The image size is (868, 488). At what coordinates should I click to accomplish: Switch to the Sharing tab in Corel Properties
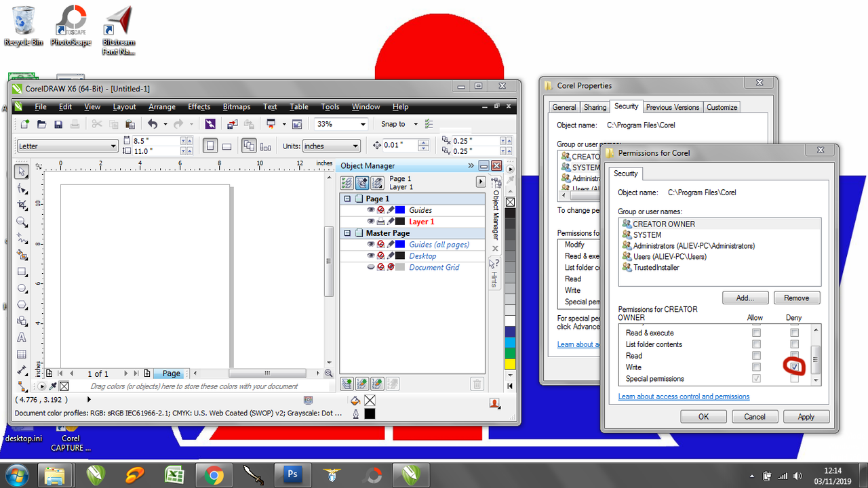(x=595, y=107)
